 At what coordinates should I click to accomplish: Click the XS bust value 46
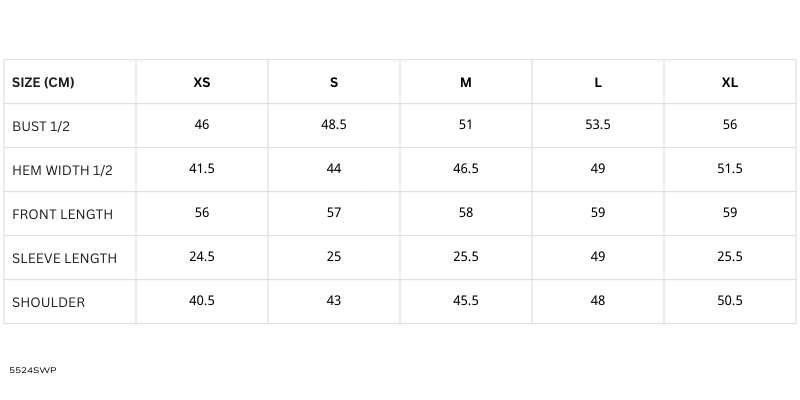point(202,125)
